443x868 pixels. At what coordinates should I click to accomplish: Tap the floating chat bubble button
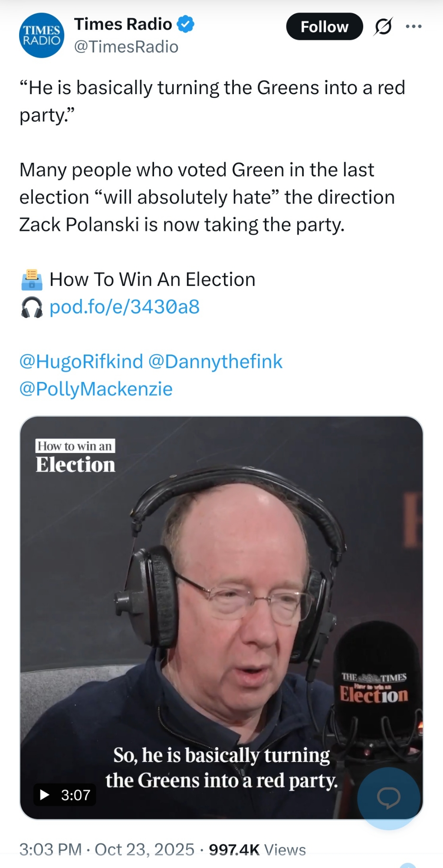pyautogui.click(x=388, y=798)
